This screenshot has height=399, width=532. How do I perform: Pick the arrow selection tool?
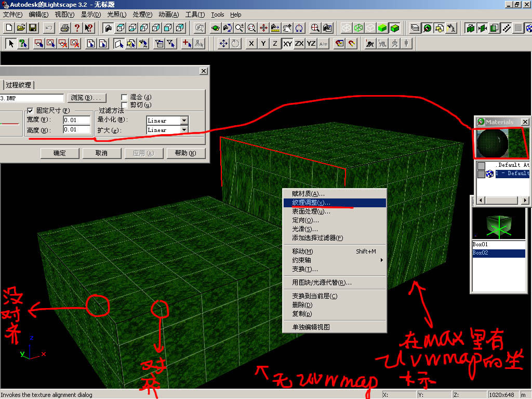coord(11,44)
